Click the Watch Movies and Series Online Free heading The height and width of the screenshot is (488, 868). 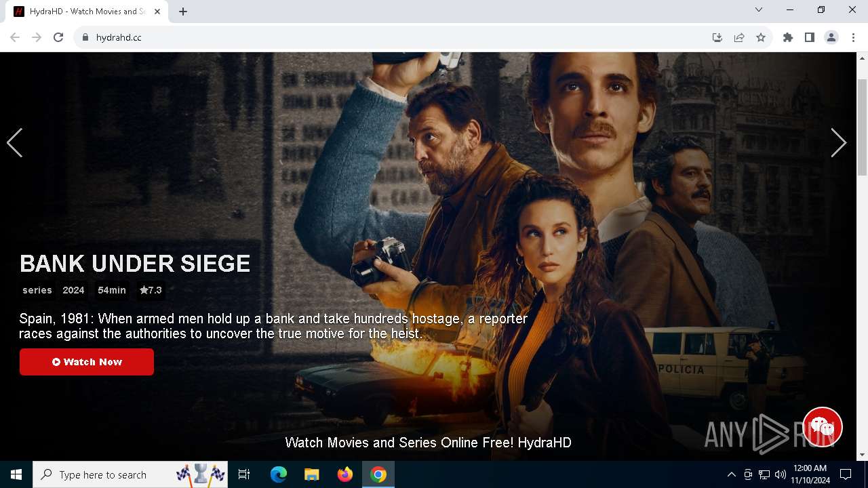428,443
